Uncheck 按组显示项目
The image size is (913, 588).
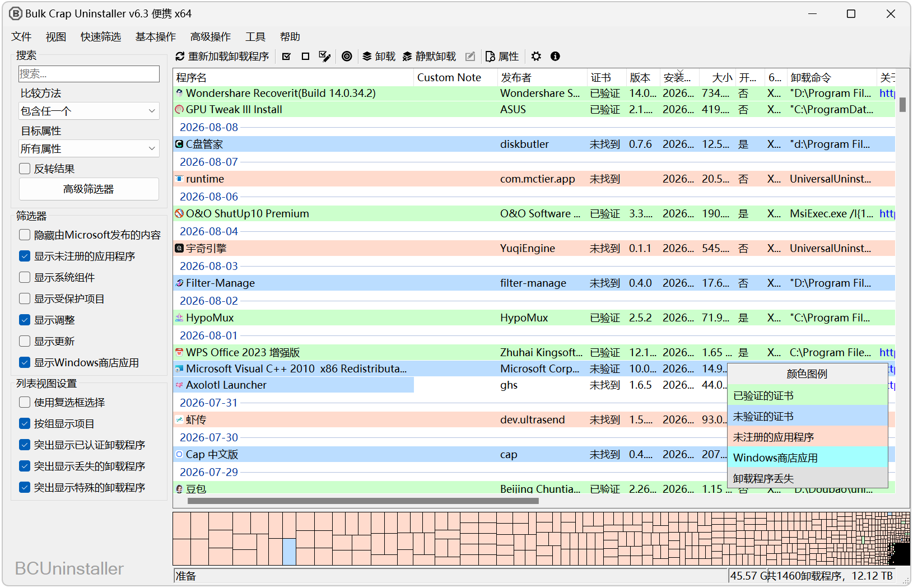point(25,423)
